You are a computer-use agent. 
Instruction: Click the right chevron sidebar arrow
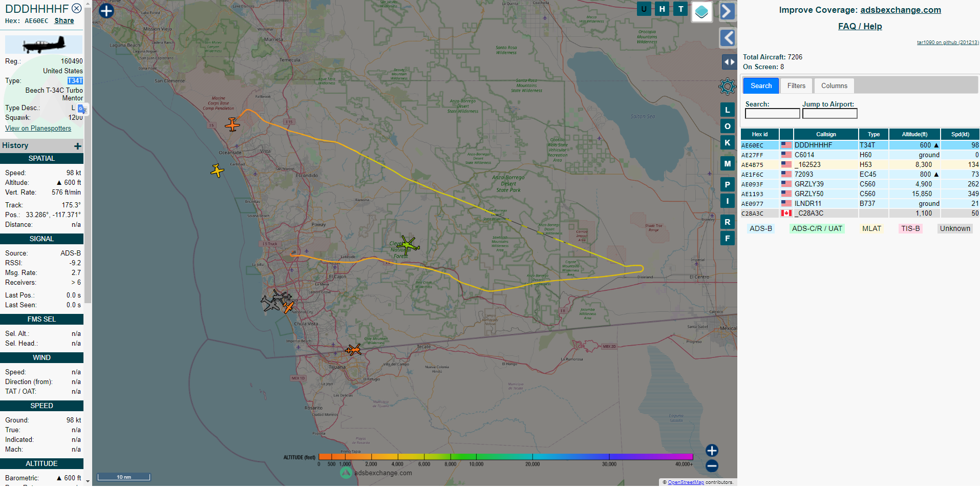(x=728, y=11)
